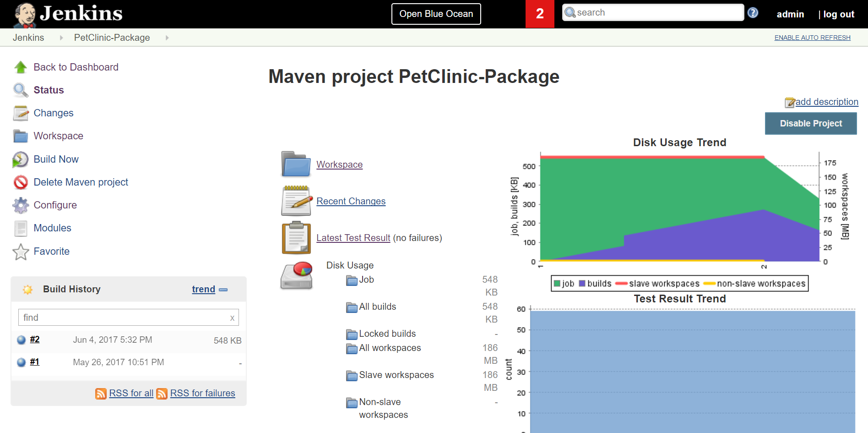Click the Workspace folder icon in sidebar
This screenshot has height=433, width=868.
click(21, 136)
